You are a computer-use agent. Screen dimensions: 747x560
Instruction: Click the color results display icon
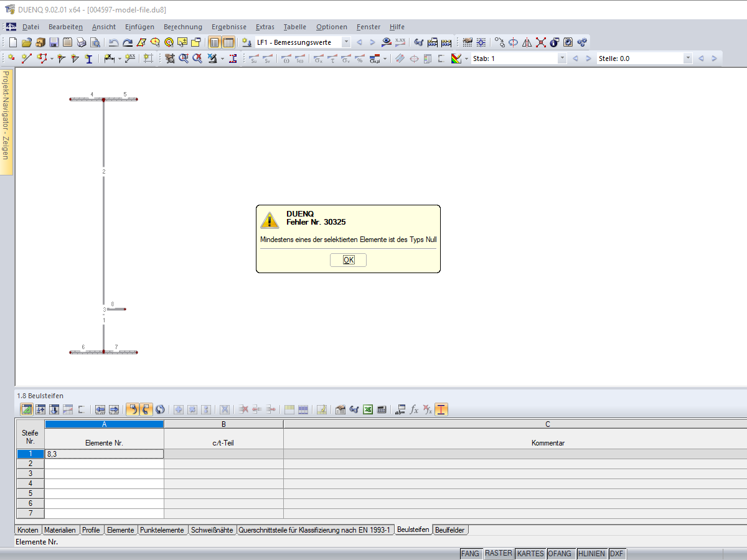[x=456, y=58]
